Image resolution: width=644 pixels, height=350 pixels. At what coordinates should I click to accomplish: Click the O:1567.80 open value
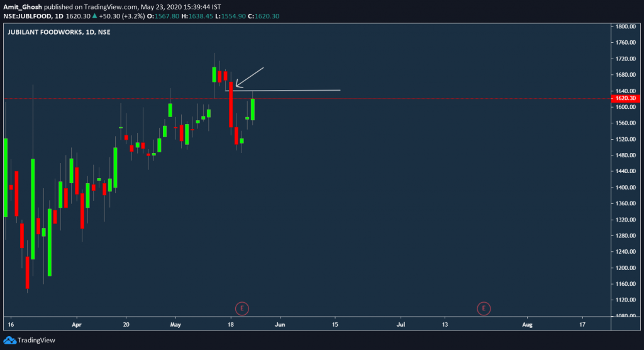(163, 16)
